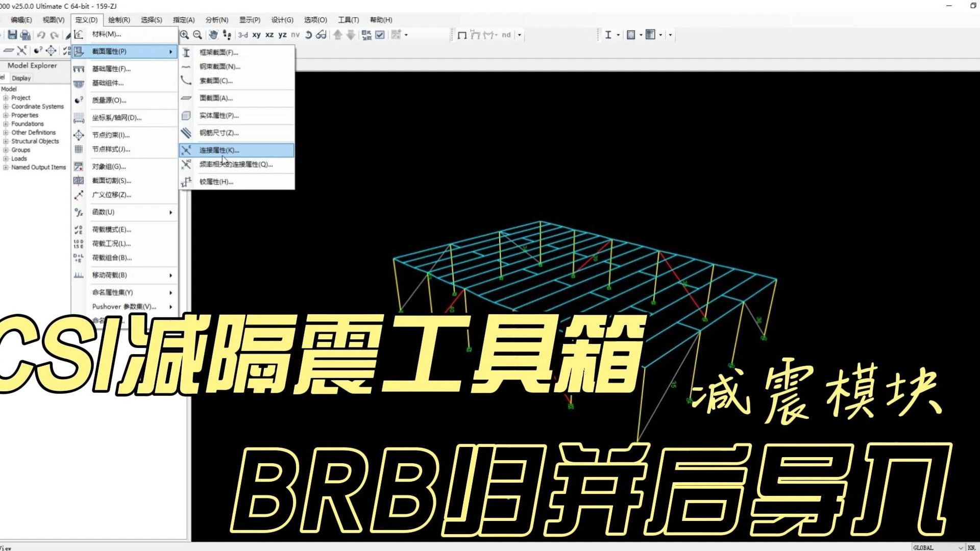980x551 pixels.
Task: Open dropdown beside the grid table icon
Action: [660, 35]
